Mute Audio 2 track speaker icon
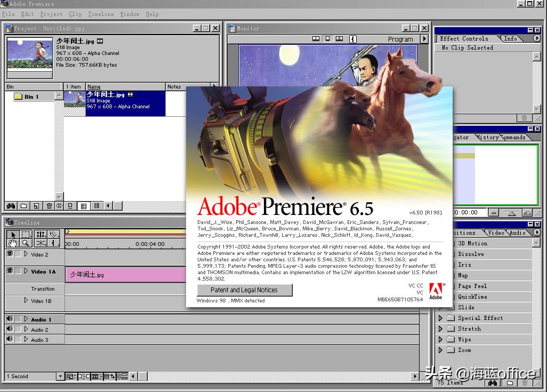Viewport: 547px width, 392px height. 10,329
